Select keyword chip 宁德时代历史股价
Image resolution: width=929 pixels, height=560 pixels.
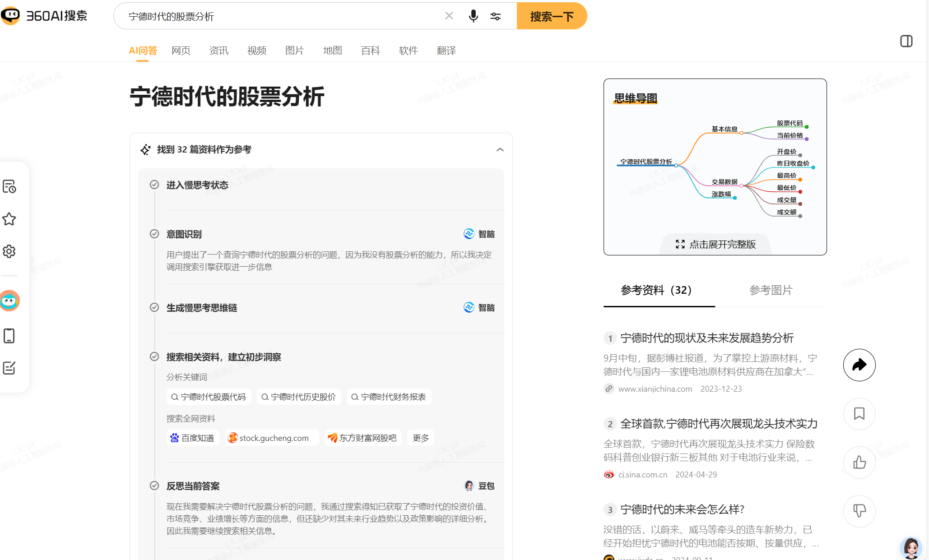pyautogui.click(x=299, y=397)
